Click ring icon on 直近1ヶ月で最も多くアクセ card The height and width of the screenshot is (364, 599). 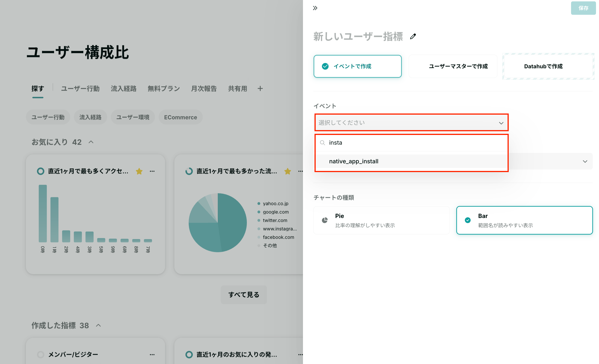click(x=41, y=171)
